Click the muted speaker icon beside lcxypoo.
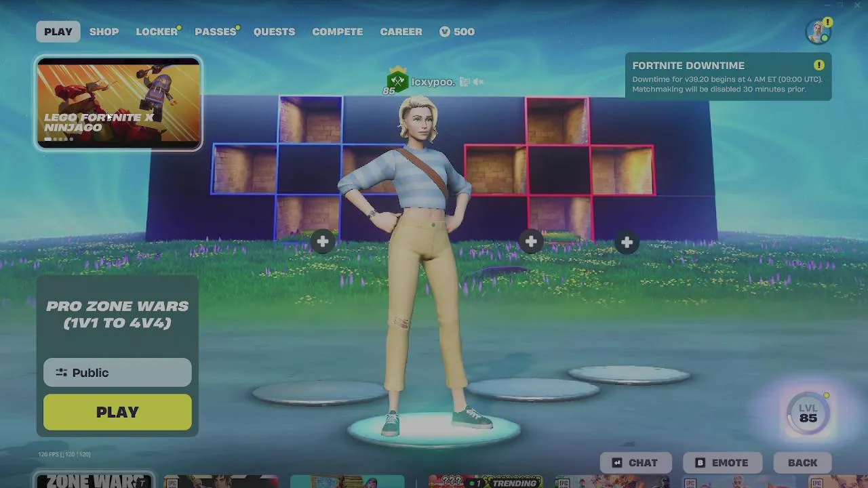This screenshot has height=488, width=868. point(479,82)
